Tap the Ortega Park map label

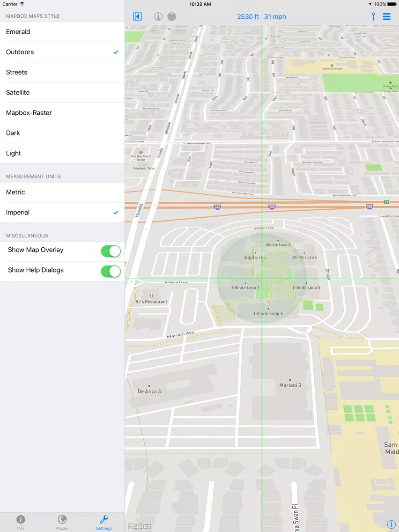[390, 87]
